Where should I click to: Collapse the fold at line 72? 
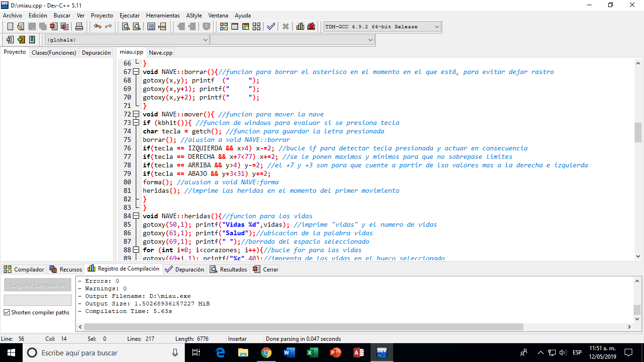coord(136,114)
